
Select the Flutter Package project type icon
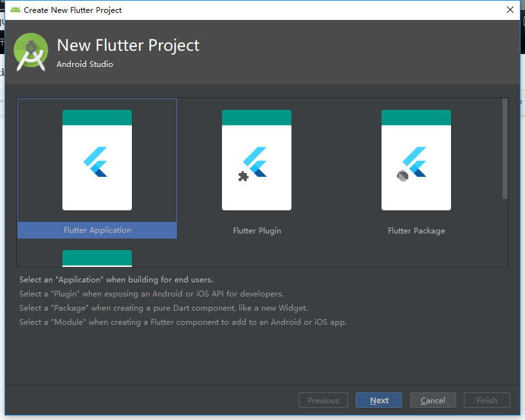click(x=416, y=160)
